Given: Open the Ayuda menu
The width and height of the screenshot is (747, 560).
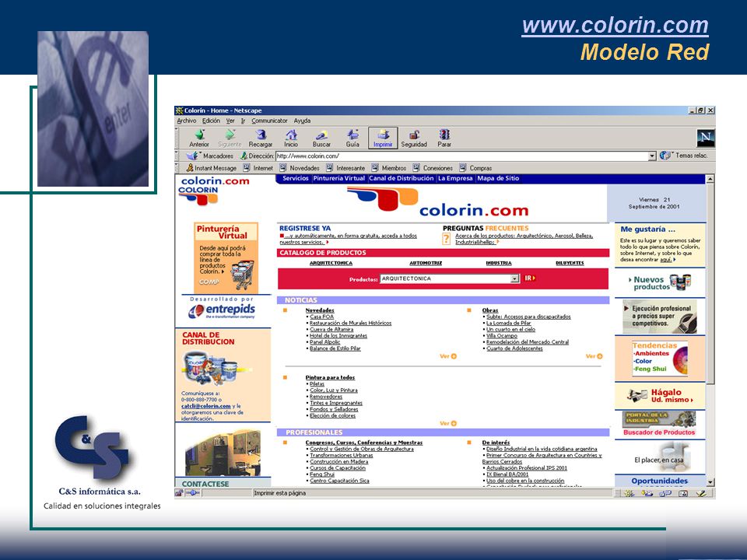Looking at the screenshot, I should [302, 121].
